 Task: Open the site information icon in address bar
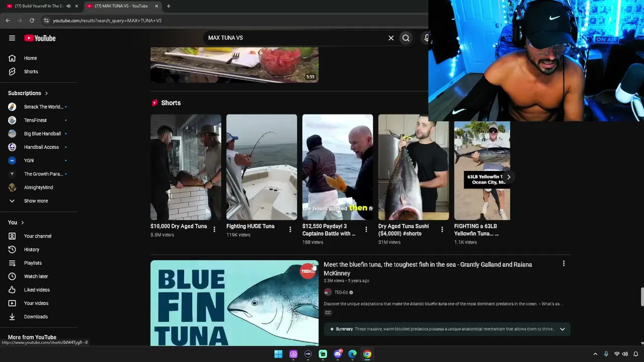[46, 21]
